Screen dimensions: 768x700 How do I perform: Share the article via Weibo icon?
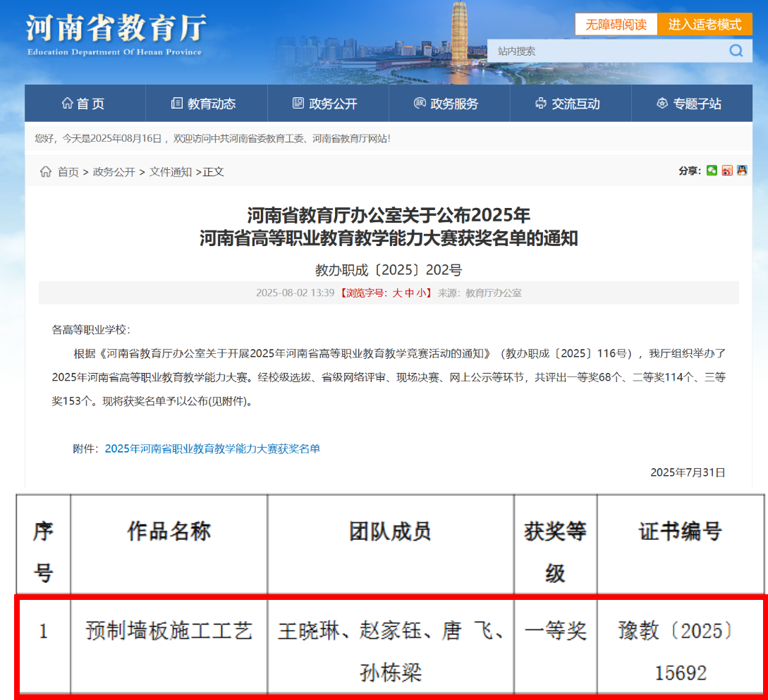[x=727, y=171]
